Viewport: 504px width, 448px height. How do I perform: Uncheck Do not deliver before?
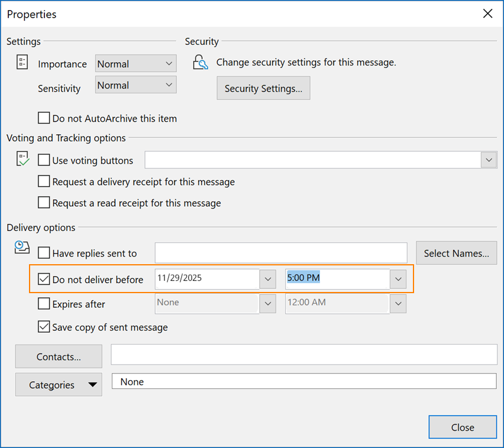coord(44,279)
